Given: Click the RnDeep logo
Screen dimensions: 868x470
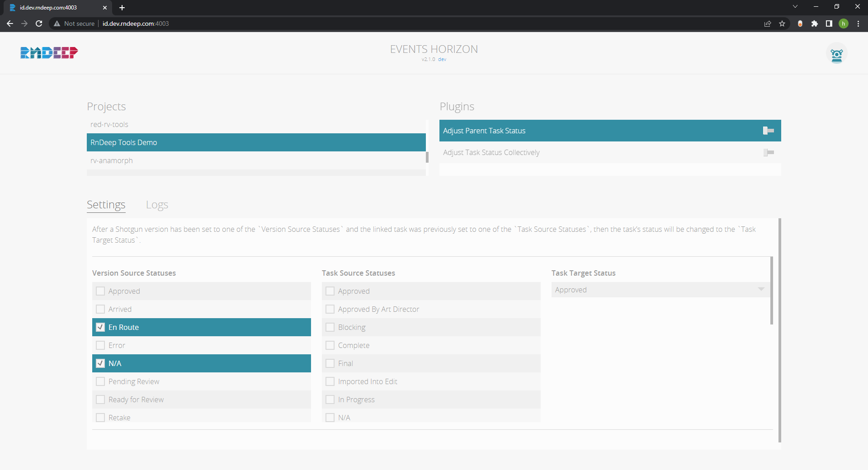Looking at the screenshot, I should (x=49, y=53).
